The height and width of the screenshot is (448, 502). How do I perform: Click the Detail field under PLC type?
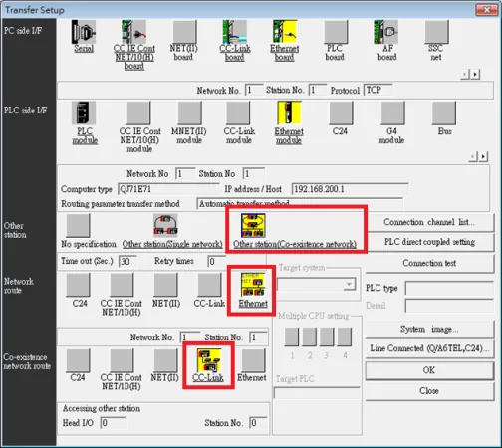[449, 306]
